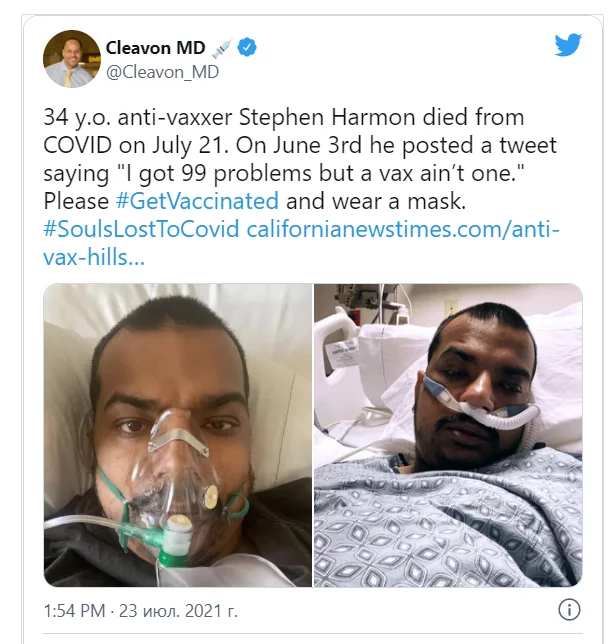Click the "99 problems" quoted tweet line
Screen dimensions: 608x644
coord(283,173)
